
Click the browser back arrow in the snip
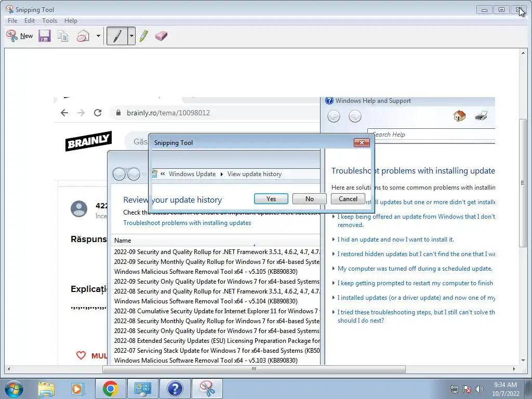(x=64, y=113)
